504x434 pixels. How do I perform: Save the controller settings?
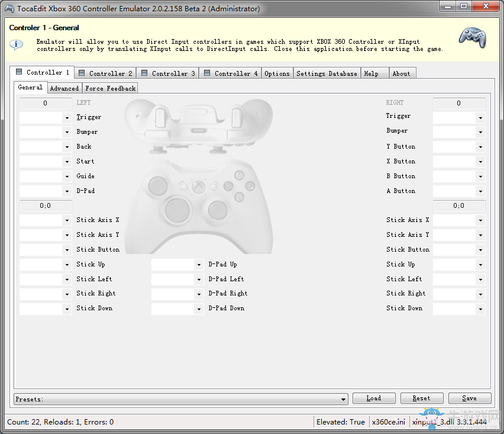(x=470, y=398)
